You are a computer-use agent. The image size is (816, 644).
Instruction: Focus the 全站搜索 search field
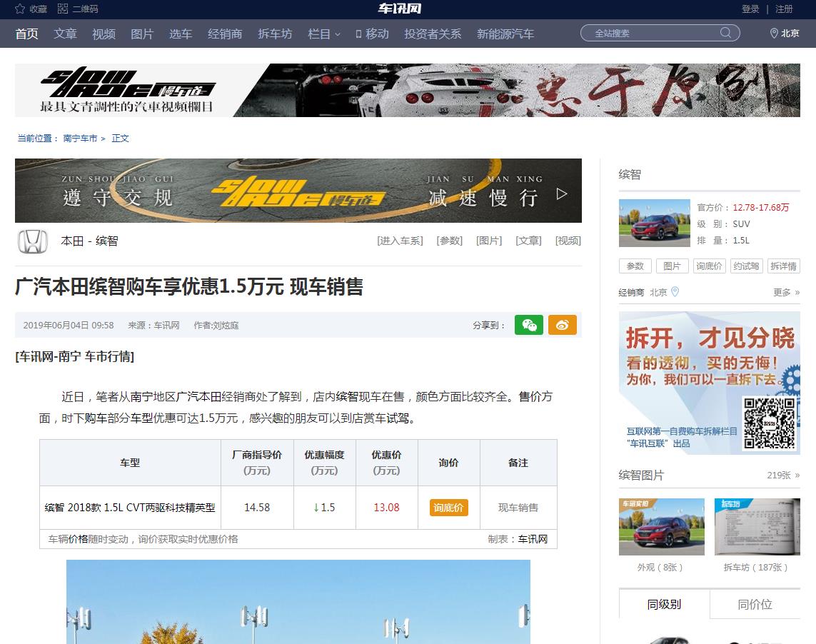pyautogui.click(x=660, y=33)
